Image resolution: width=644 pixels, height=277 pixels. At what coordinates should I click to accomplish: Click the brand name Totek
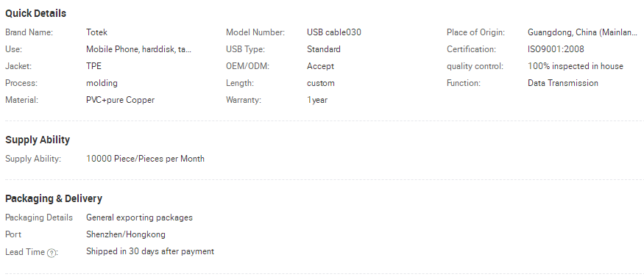tap(97, 32)
